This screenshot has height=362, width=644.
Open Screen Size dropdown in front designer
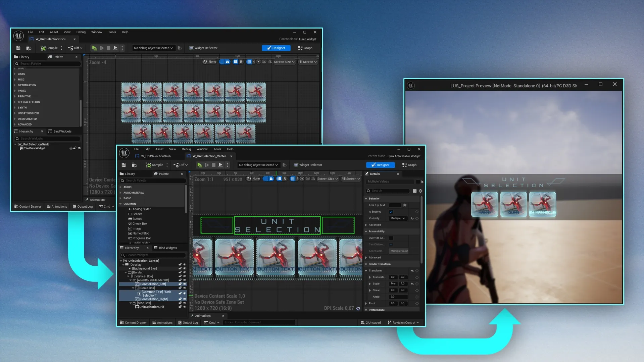[x=327, y=179]
